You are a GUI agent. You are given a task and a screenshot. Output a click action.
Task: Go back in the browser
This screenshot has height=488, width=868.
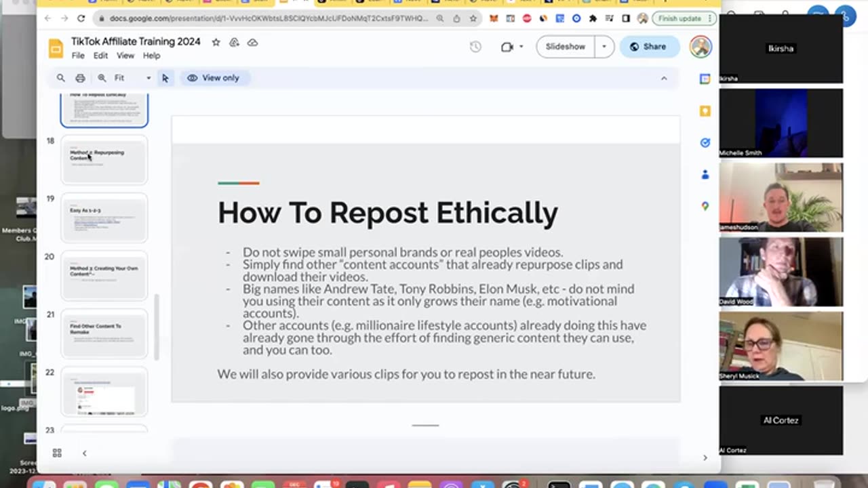click(47, 18)
